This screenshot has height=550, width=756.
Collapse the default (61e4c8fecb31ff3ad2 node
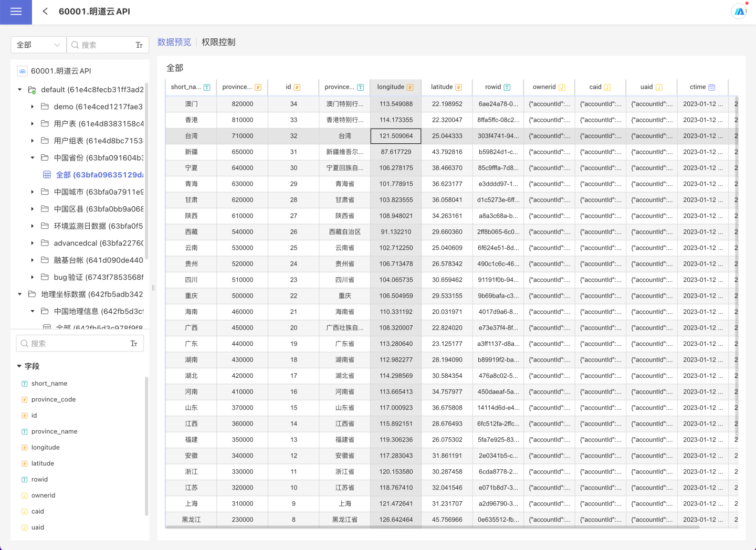click(20, 90)
